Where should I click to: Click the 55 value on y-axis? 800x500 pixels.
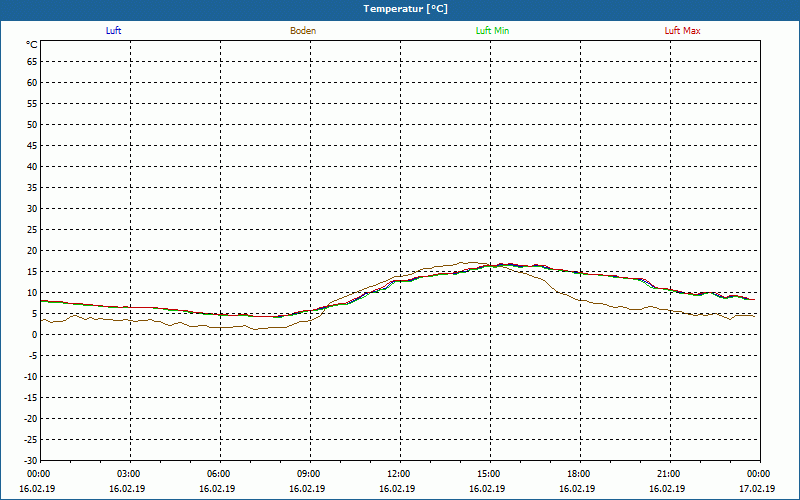32,104
